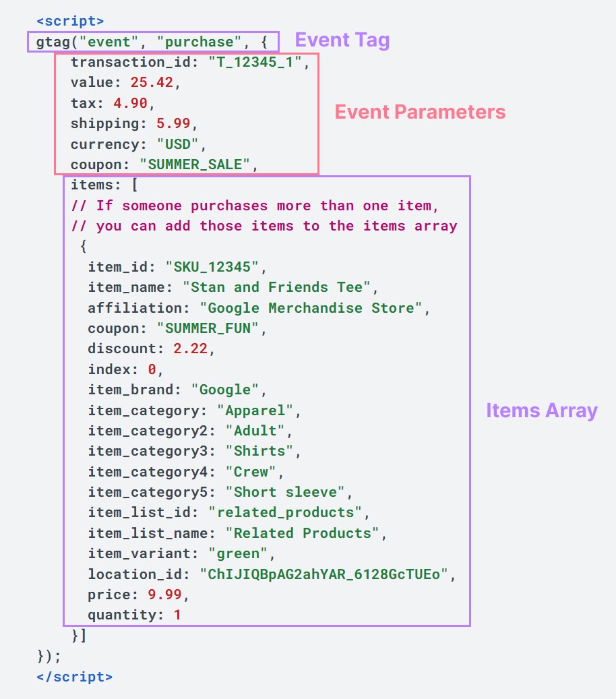The image size is (616, 699).
Task: Click item_brand "Google" line
Action: click(x=177, y=390)
